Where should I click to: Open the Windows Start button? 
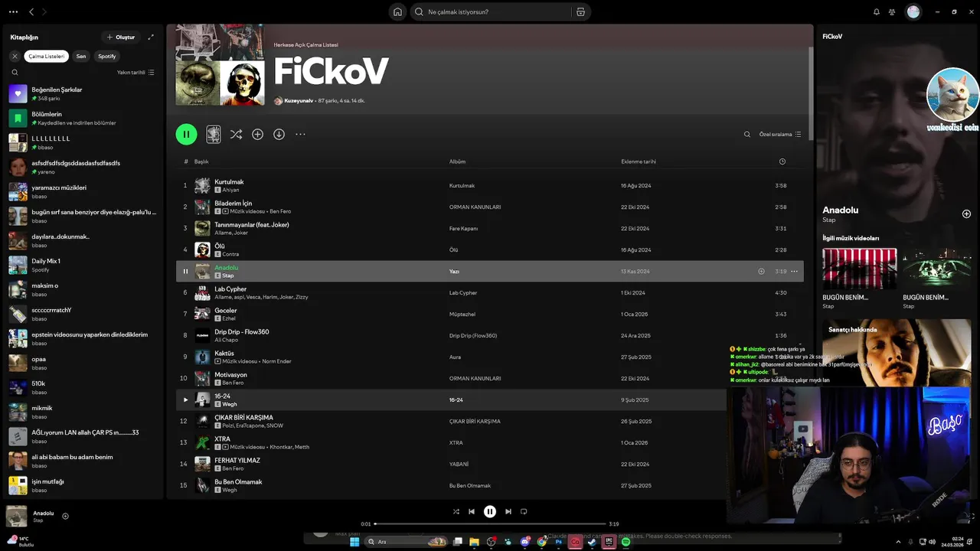(354, 542)
